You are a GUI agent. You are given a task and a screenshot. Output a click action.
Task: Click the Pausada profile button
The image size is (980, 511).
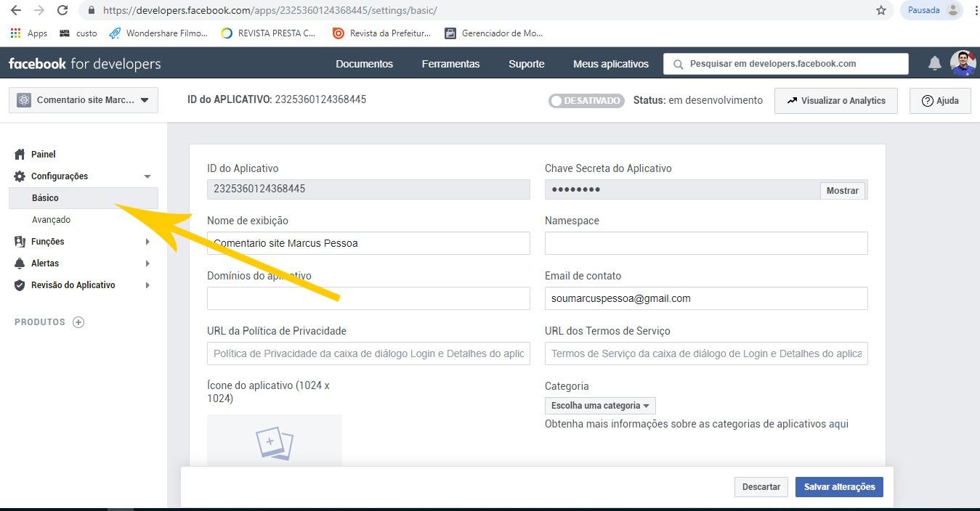(x=932, y=10)
